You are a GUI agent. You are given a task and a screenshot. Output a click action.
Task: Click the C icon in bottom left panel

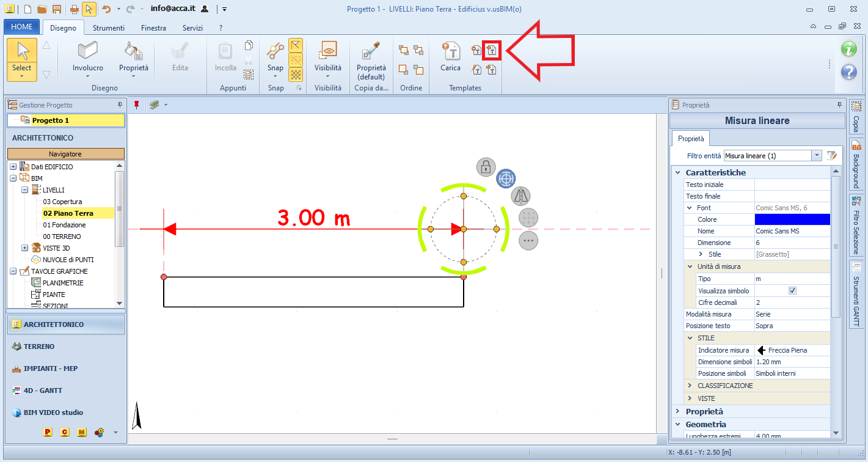(x=65, y=432)
